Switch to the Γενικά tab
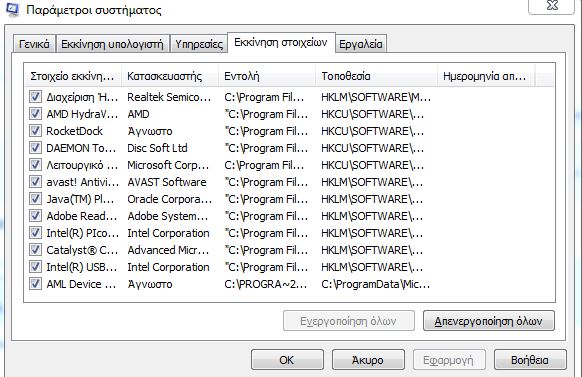Viewport: 582px width, 377px height. coord(34,44)
